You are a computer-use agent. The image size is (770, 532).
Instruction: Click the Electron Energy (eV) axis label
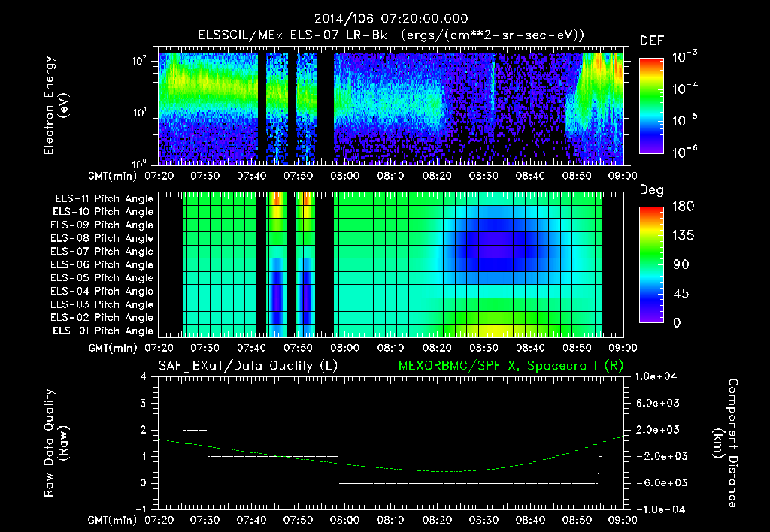[56, 105]
